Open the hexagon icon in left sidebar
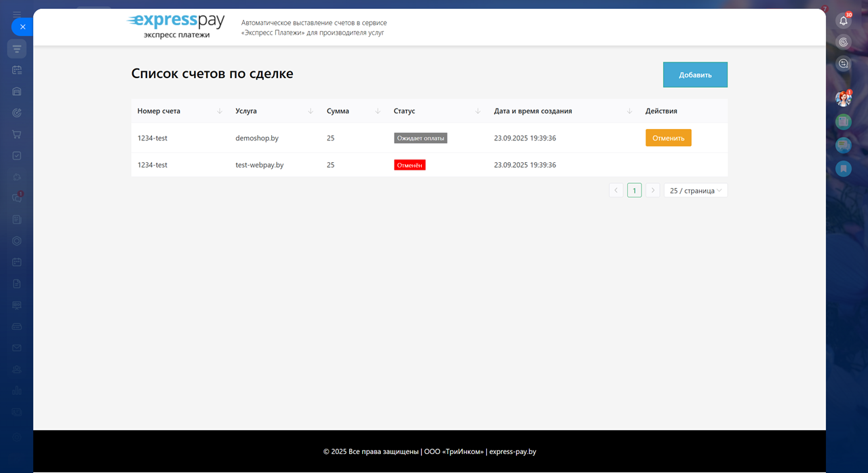 (x=17, y=241)
